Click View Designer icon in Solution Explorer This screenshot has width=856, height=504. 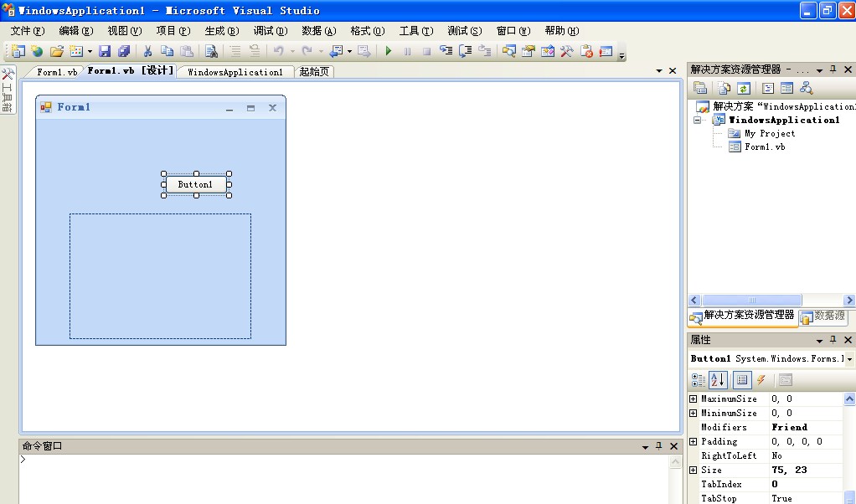point(786,88)
